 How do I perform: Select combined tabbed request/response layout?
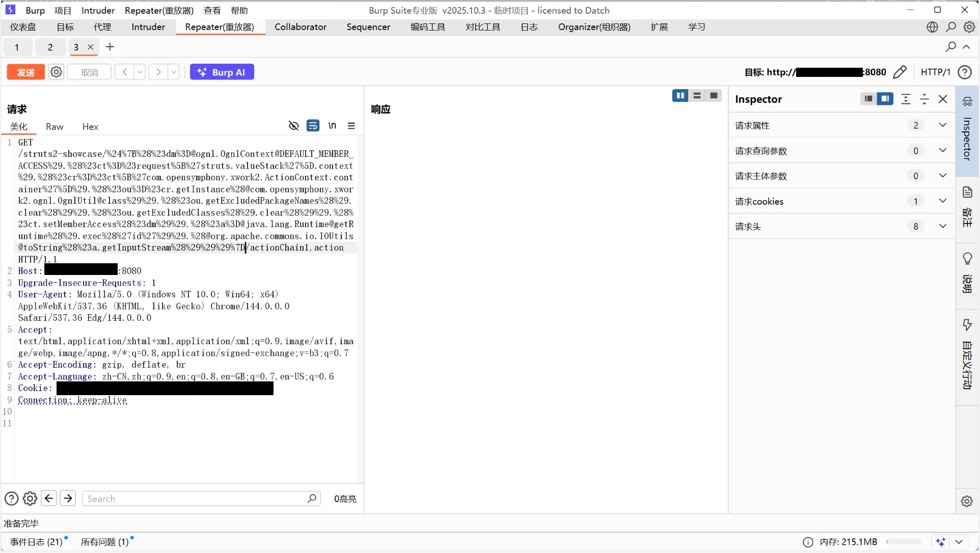(714, 96)
